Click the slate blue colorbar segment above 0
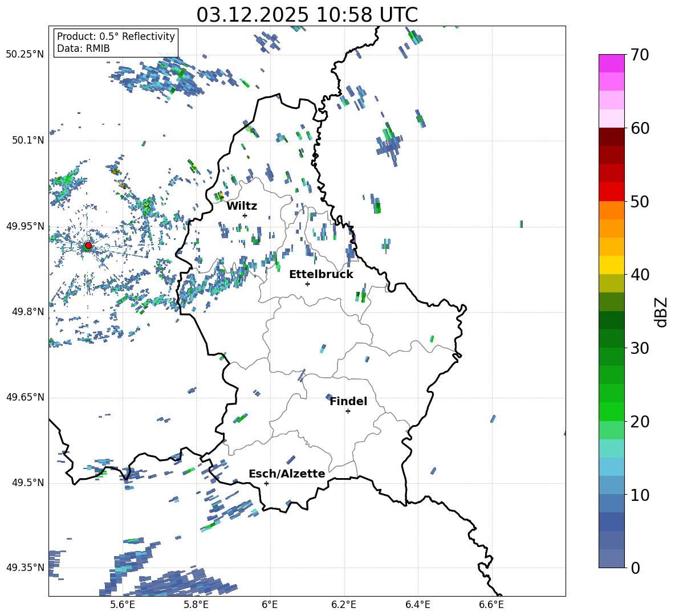This screenshot has width=675, height=616. [x=611, y=558]
